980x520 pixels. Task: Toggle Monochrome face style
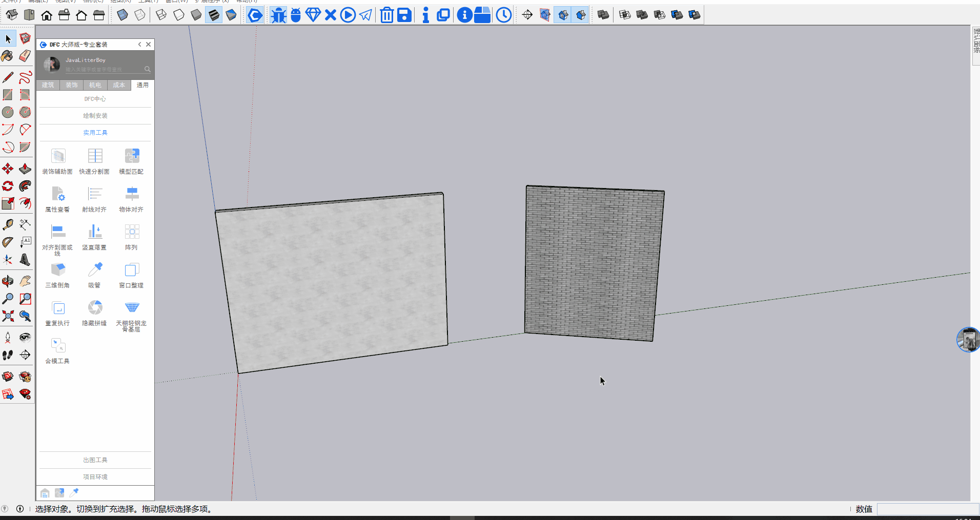(231, 15)
